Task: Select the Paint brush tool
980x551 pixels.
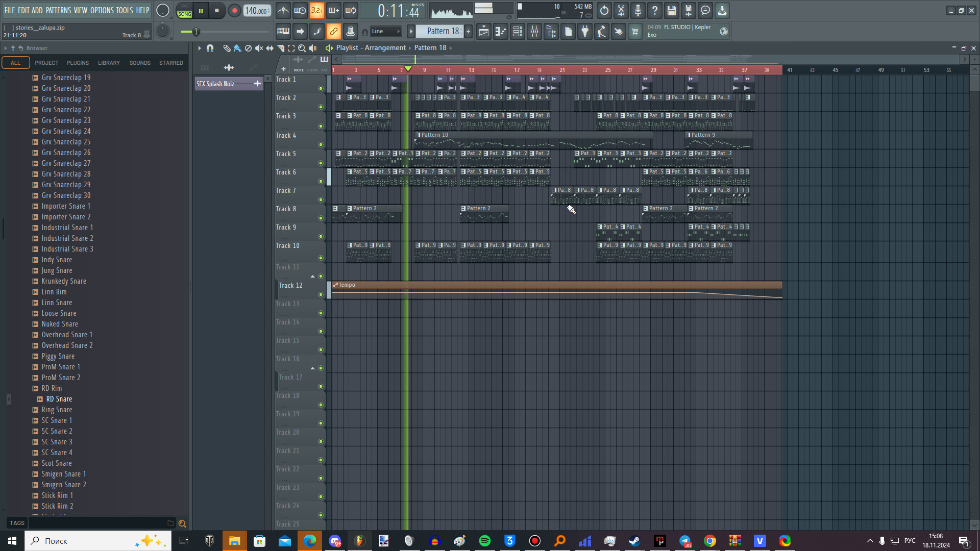Action: click(x=237, y=48)
